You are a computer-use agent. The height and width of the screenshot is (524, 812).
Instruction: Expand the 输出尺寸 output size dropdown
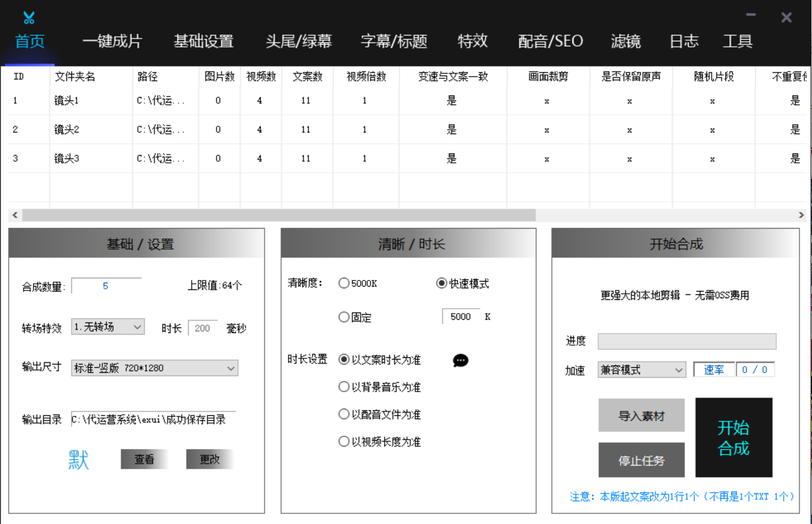pyautogui.click(x=155, y=368)
